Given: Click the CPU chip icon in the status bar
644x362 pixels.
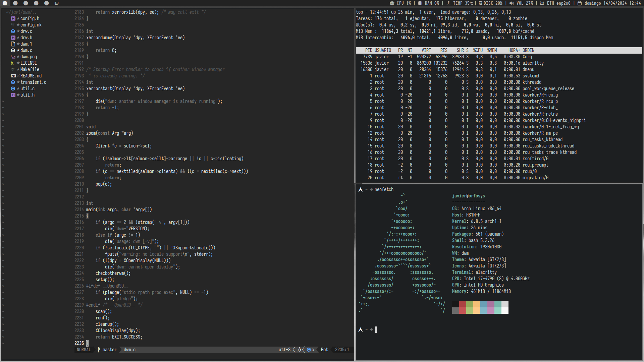Looking at the screenshot, I should click(392, 3).
